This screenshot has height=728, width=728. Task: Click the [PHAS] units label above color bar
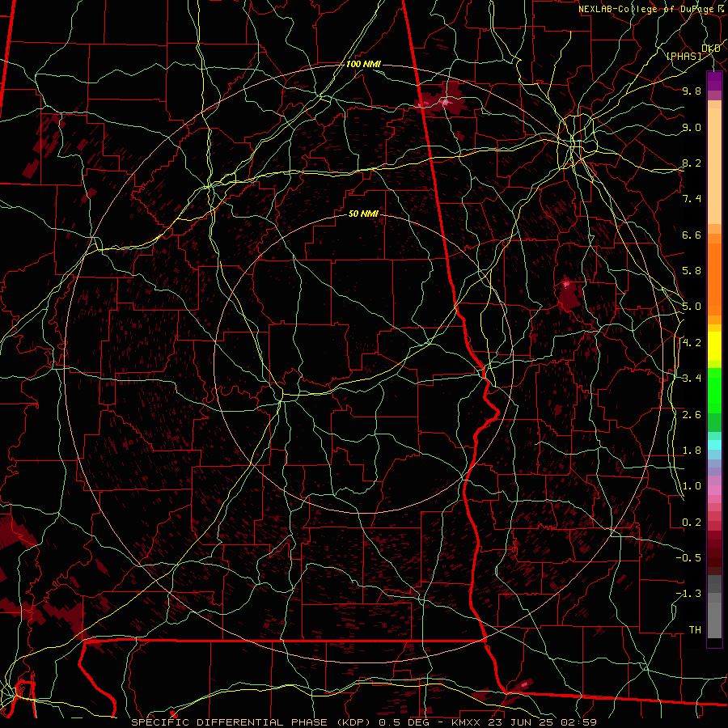[684, 56]
